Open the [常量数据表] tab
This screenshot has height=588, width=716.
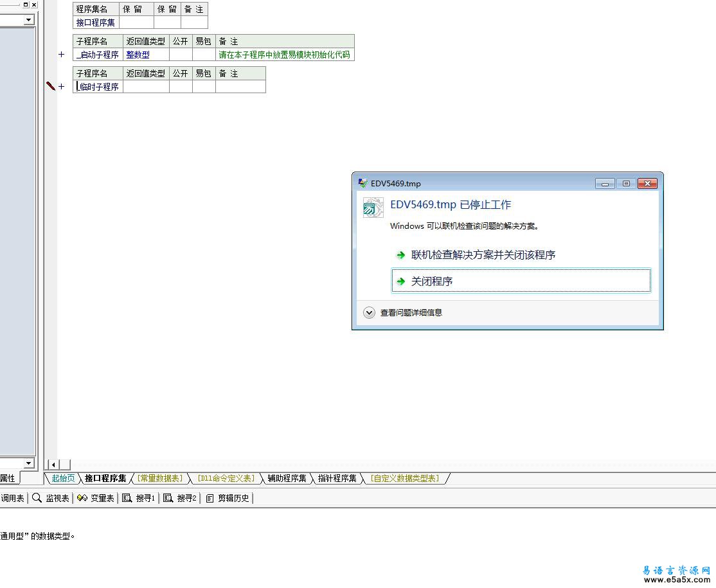tap(160, 478)
